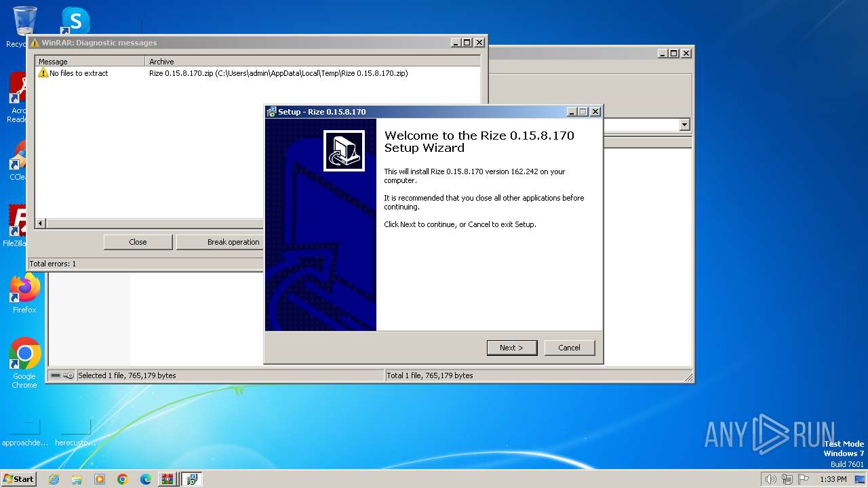Switch to WinRAR taskbar button
This screenshot has width=868, height=488.
pos(167,479)
